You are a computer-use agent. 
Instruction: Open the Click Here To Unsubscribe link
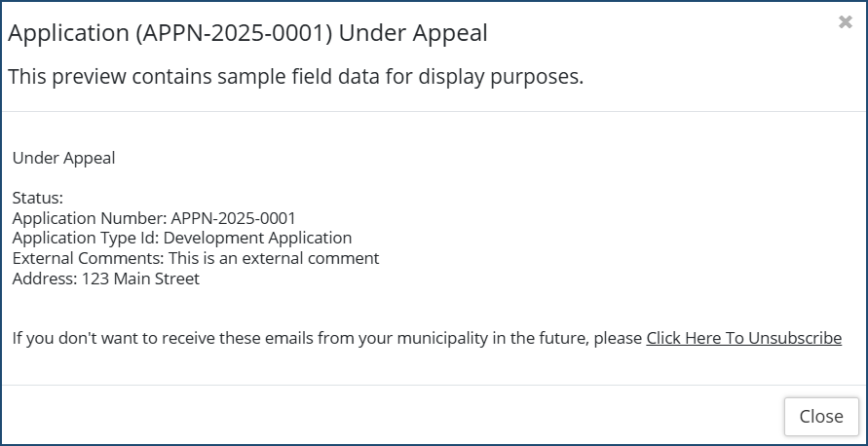[743, 338]
